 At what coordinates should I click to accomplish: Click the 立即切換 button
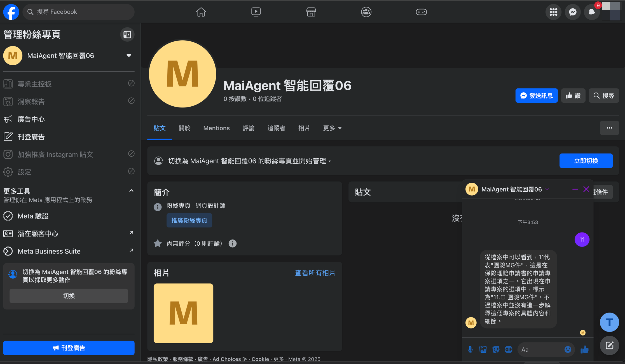tap(586, 161)
